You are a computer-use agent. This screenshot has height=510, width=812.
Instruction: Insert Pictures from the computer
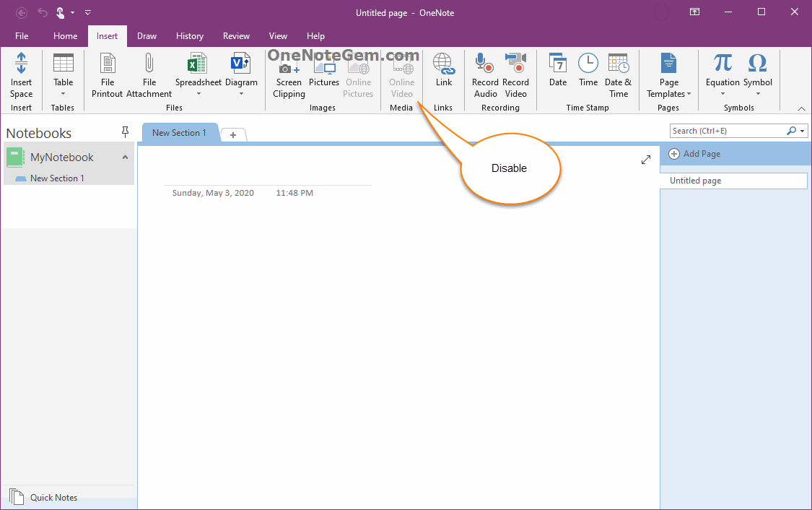(324, 70)
